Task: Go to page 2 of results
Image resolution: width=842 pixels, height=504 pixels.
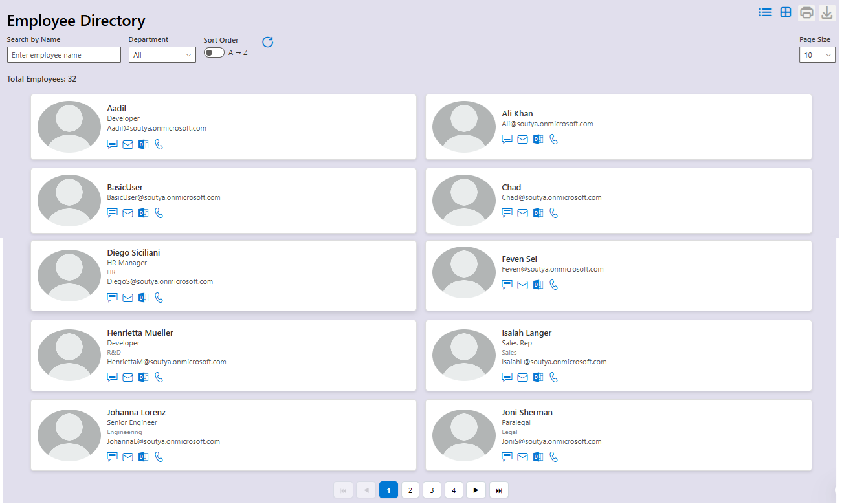Action: 410,490
